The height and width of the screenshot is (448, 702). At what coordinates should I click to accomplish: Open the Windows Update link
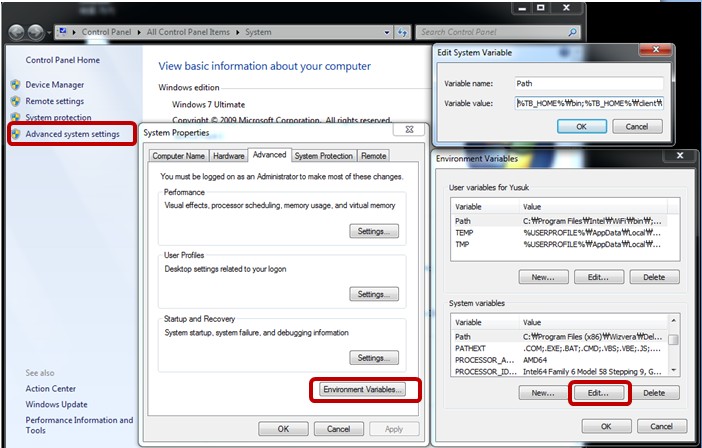pos(57,404)
